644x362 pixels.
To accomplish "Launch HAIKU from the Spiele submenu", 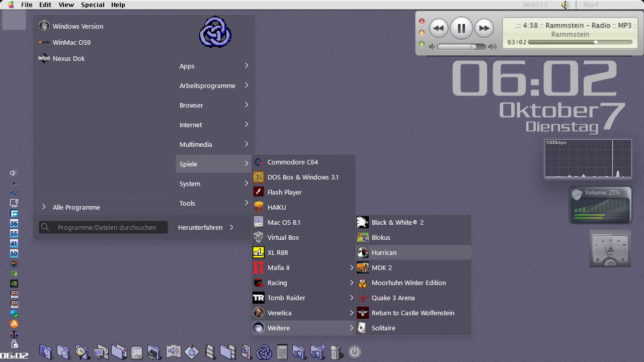I will (x=304, y=207).
